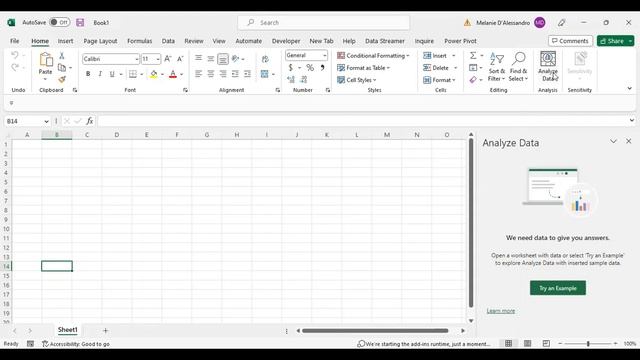640x360 pixels.
Task: Open the Name Box dropdown
Action: [46, 121]
